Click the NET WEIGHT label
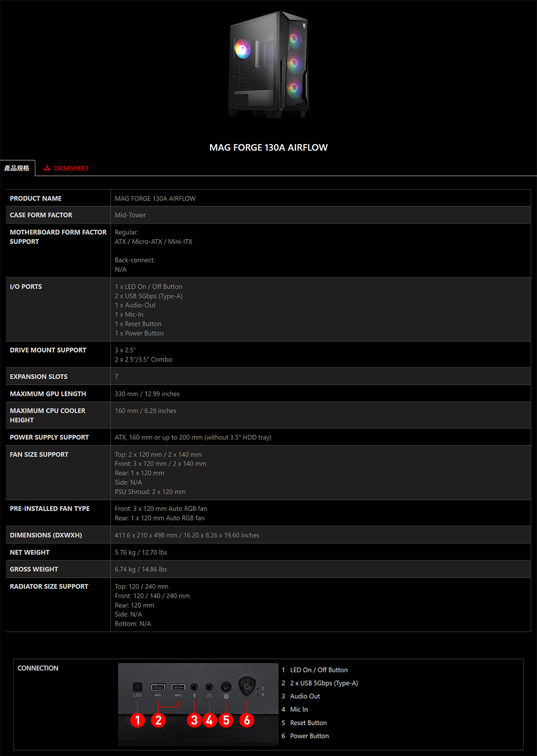This screenshot has height=756, width=537. [x=30, y=552]
